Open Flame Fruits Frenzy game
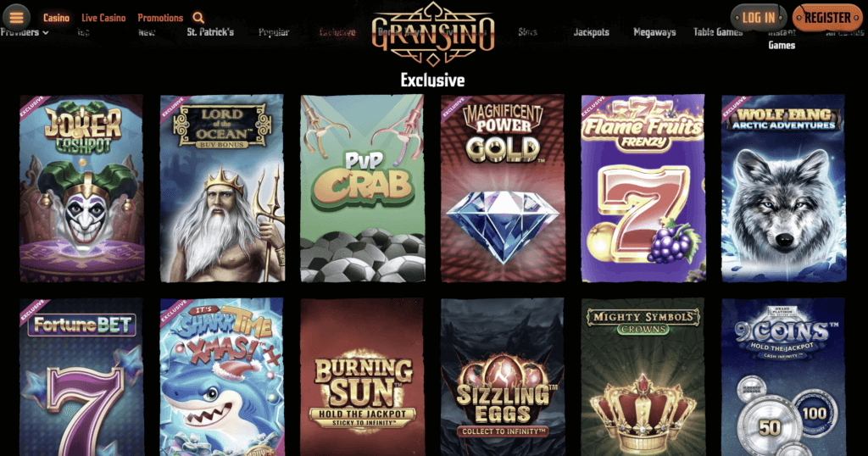The width and height of the screenshot is (868, 456). tap(643, 188)
